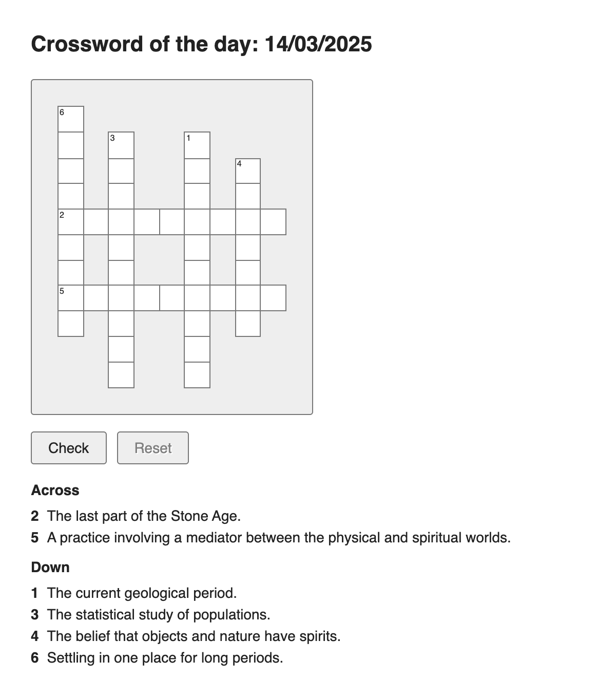Select the crossword cell numbered 3
This screenshot has width=616, height=679.
[121, 145]
